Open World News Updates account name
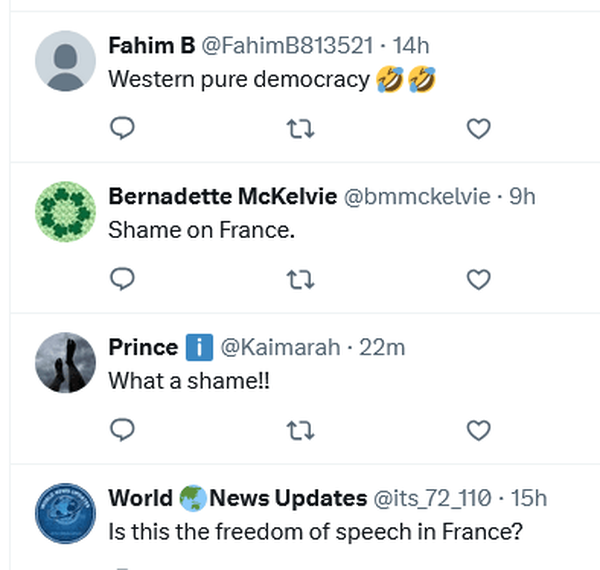 (237, 498)
